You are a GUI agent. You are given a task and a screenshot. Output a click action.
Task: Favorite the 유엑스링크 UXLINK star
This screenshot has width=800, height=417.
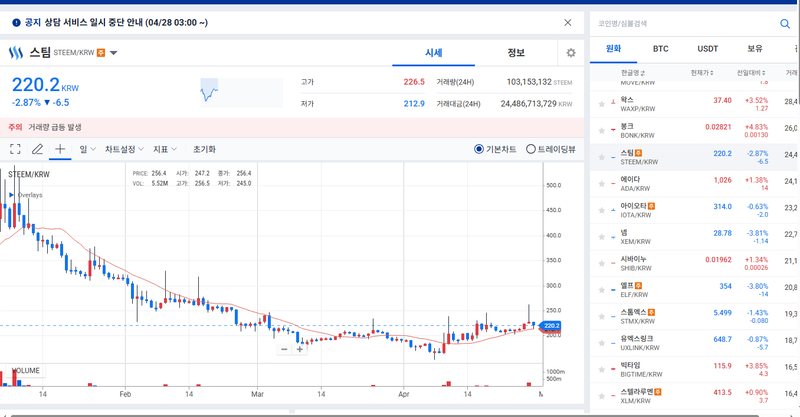click(x=602, y=343)
